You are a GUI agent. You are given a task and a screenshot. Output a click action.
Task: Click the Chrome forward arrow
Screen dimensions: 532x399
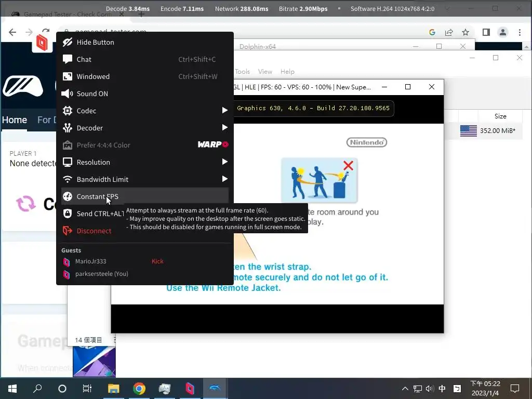point(29,32)
